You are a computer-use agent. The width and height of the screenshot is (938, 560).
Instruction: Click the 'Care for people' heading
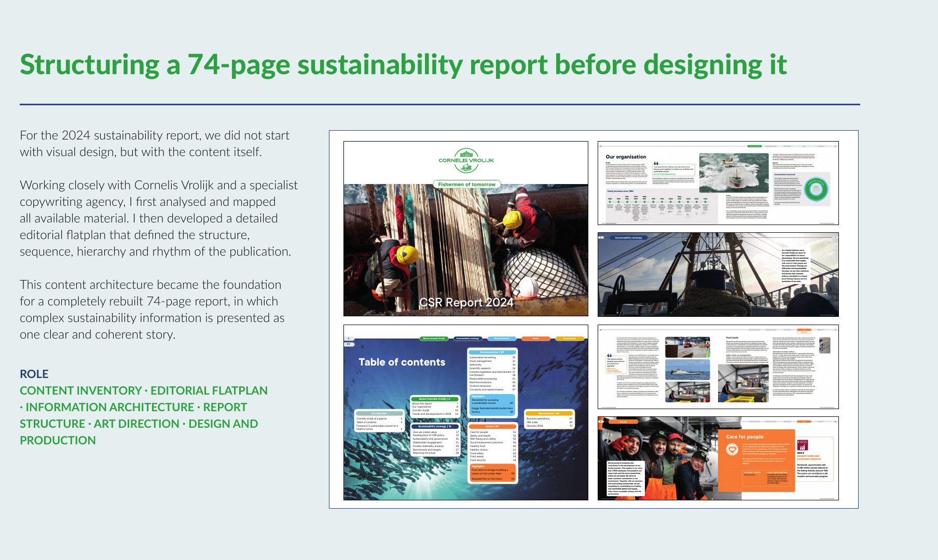pyautogui.click(x=744, y=437)
